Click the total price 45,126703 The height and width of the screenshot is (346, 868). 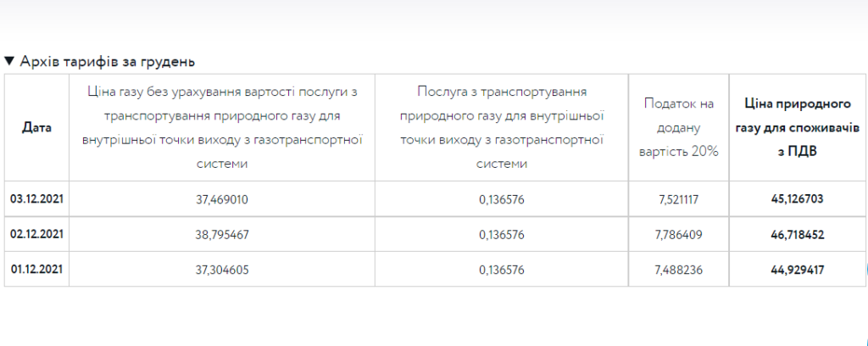tap(797, 199)
